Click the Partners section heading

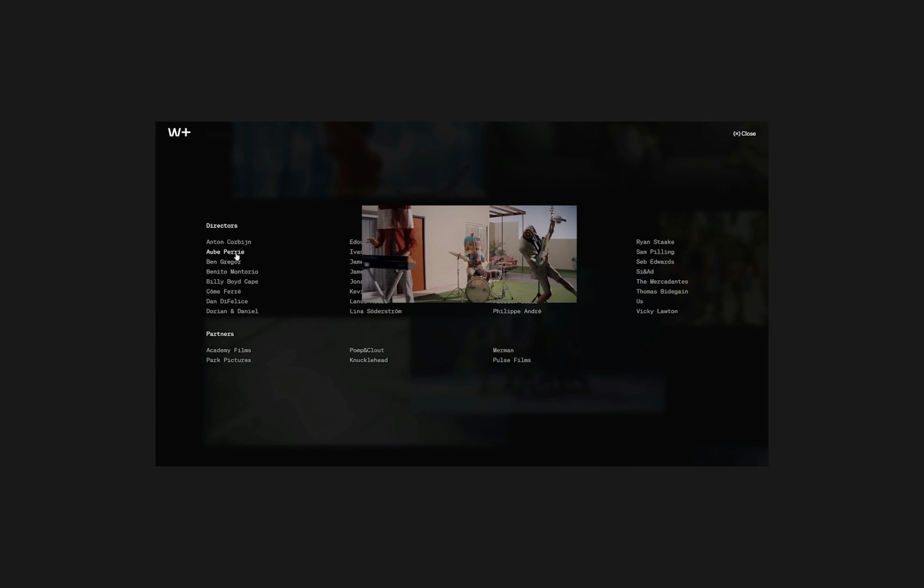(x=220, y=334)
